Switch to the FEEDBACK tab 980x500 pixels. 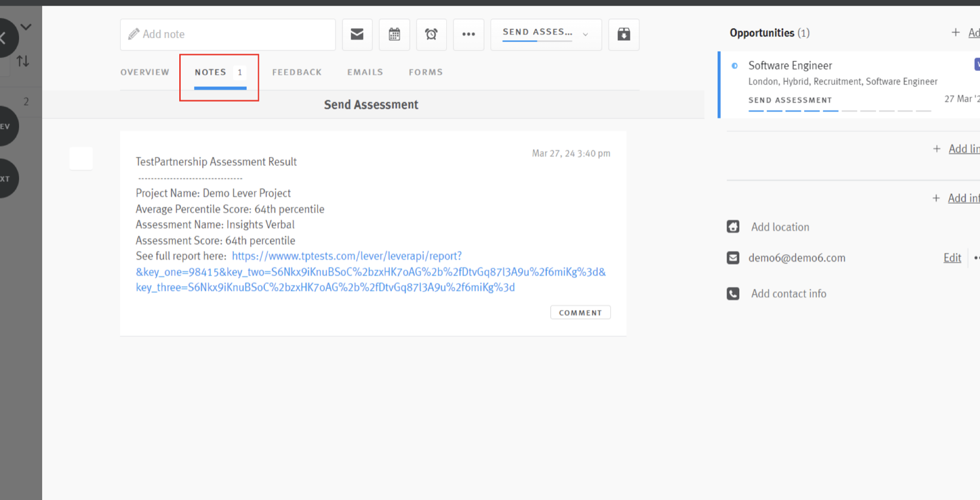[x=297, y=72]
